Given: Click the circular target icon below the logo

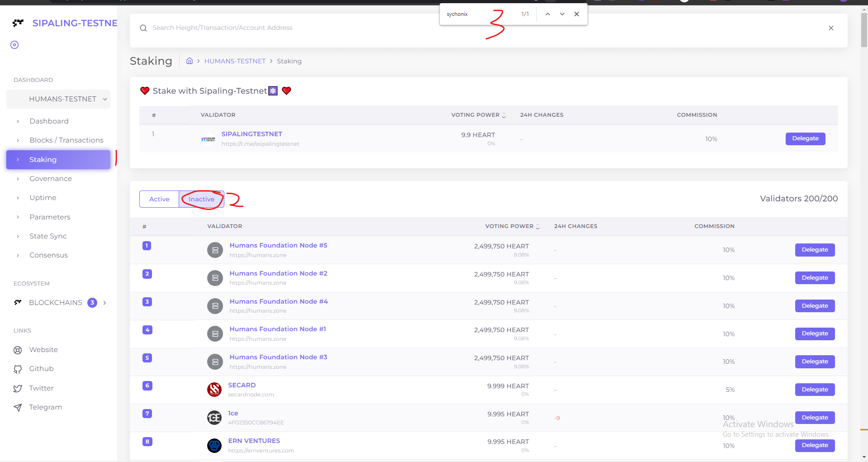Looking at the screenshot, I should click(x=14, y=45).
